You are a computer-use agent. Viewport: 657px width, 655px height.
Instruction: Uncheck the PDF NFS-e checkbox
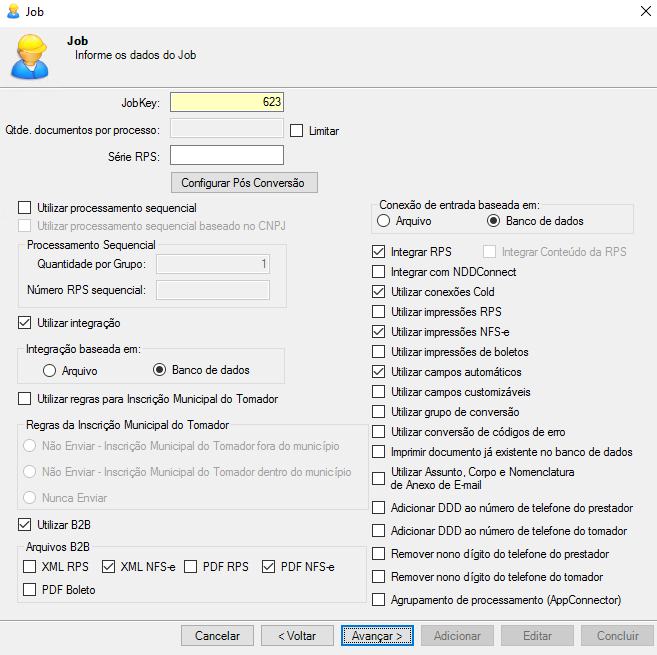[269, 568]
